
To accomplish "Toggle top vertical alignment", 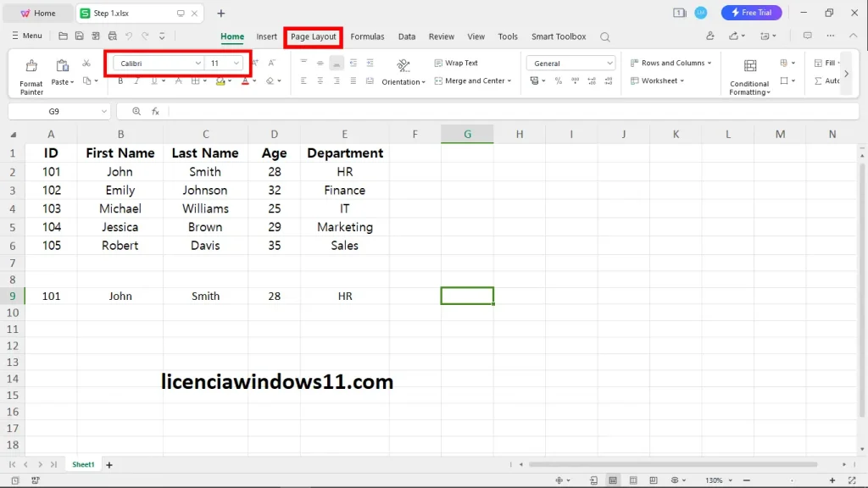I will tap(303, 63).
